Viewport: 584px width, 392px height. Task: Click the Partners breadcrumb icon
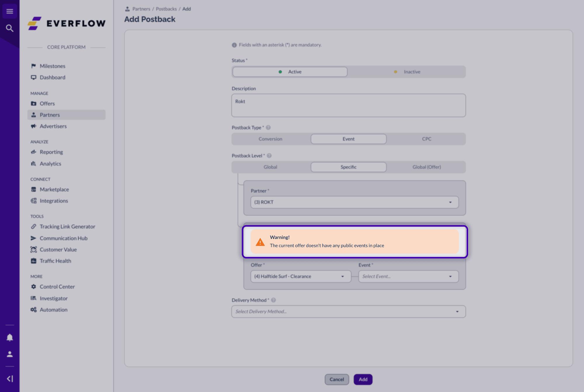click(127, 9)
